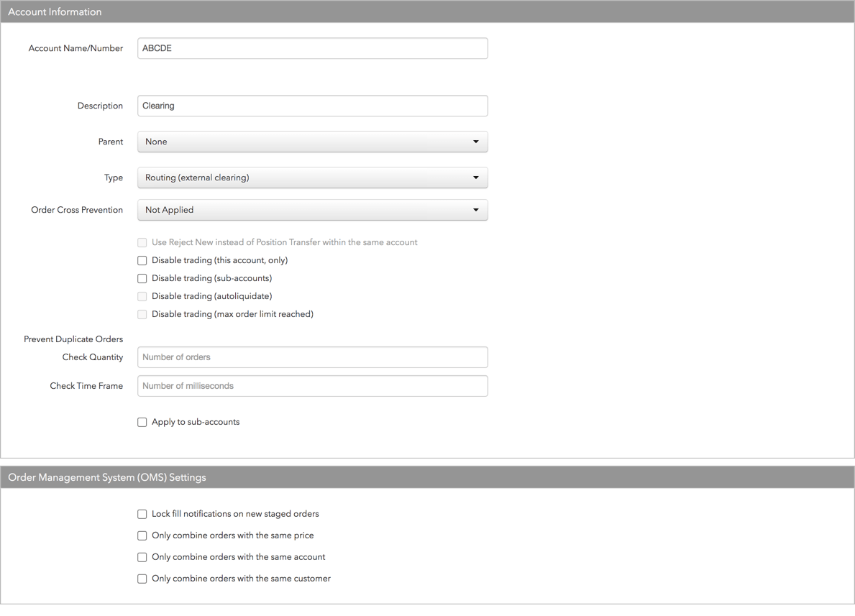The width and height of the screenshot is (855, 616).
Task: Check Only combine orders with the same customer
Action: (x=142, y=579)
